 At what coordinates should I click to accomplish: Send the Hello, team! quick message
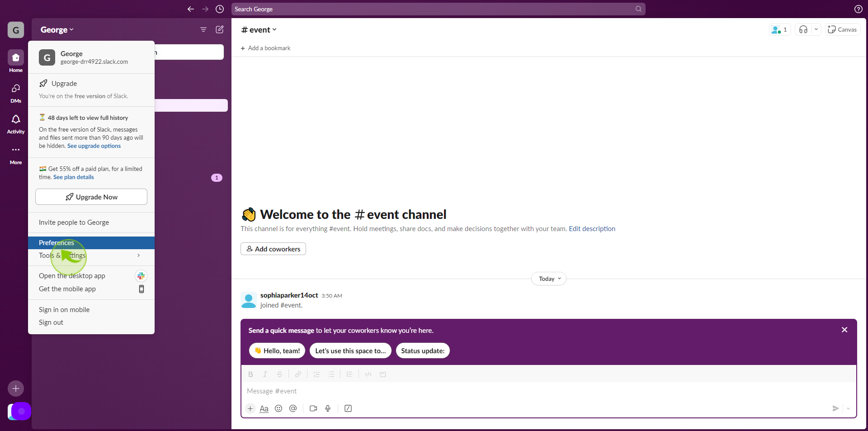(x=277, y=351)
